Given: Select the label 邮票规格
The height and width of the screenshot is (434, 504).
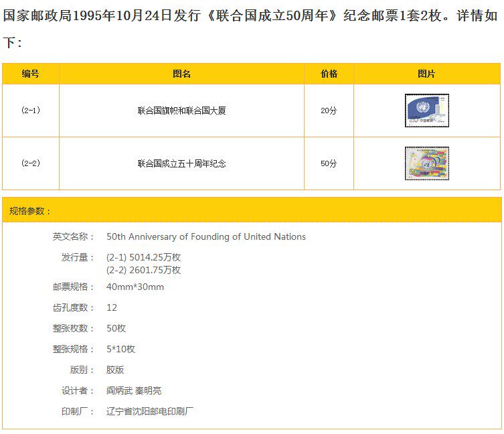Looking at the screenshot, I should pyautogui.click(x=73, y=287).
